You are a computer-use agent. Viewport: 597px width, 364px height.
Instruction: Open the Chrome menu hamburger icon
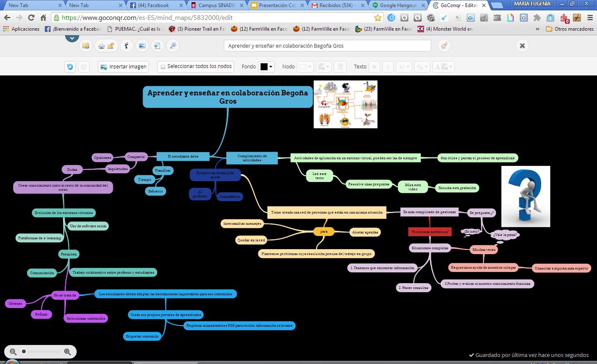tap(590, 17)
